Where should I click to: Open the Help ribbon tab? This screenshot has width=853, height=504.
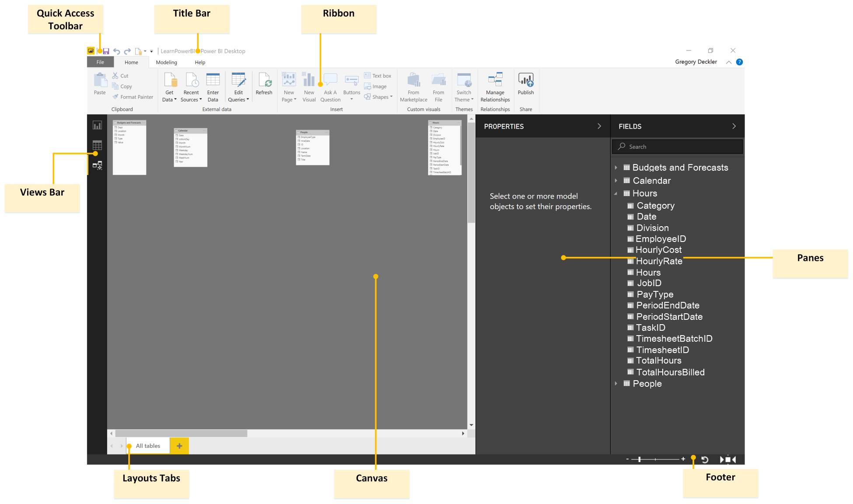(x=200, y=63)
